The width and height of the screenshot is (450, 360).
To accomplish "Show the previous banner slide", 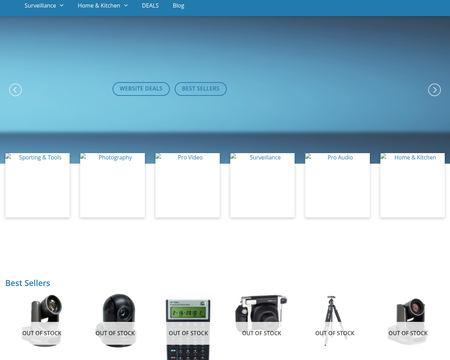I will point(15,90).
